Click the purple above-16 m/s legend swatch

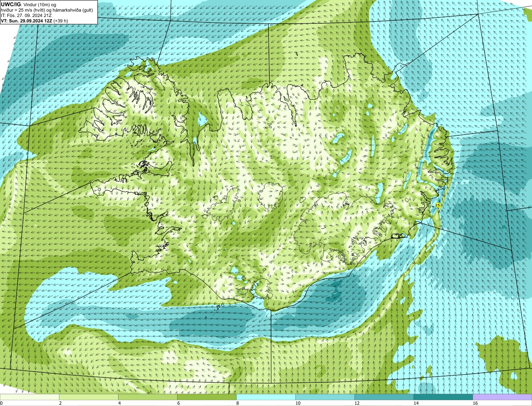tap(502, 397)
